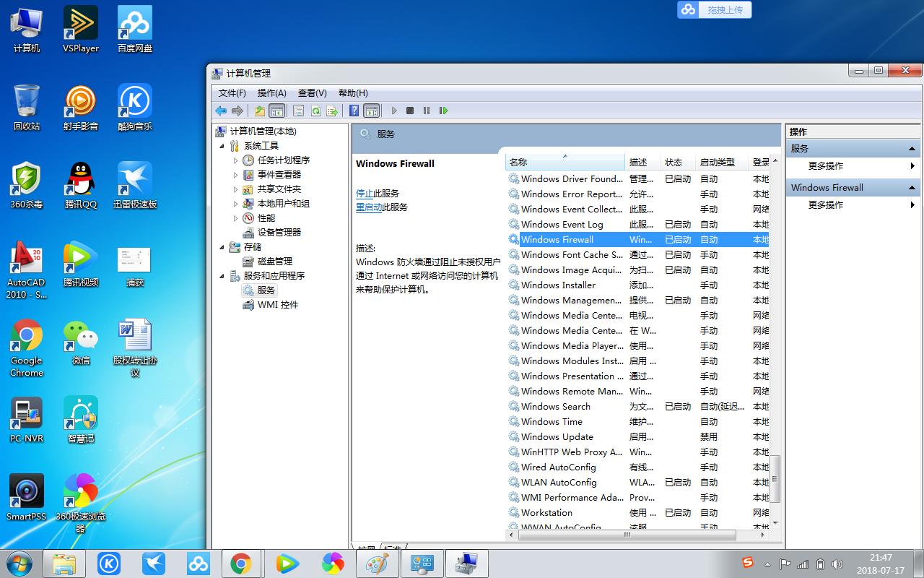Viewport: 924px width, 578px height.
Task: Toggle the console tree pane visibility
Action: [x=278, y=111]
